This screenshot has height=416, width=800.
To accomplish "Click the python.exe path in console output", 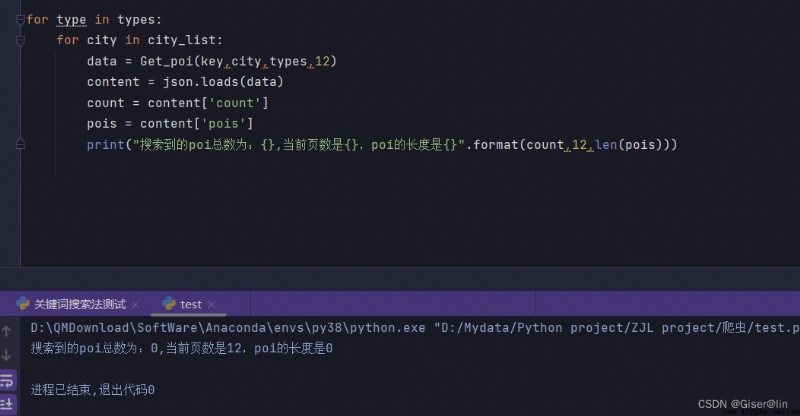I will pos(228,328).
